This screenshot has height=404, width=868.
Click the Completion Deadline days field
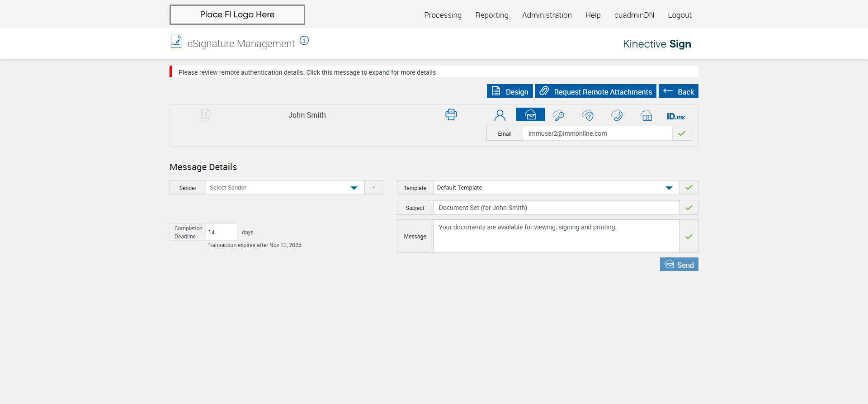point(221,232)
